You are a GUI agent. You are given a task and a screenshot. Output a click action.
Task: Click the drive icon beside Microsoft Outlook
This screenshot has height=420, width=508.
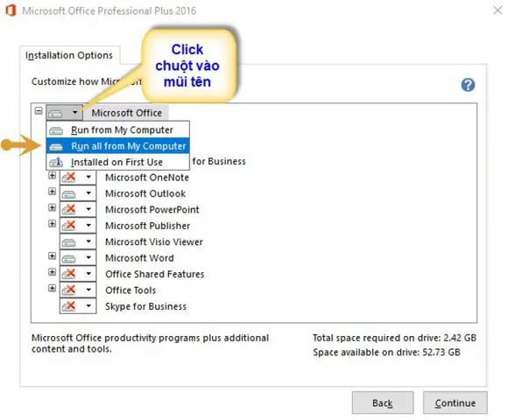coord(68,194)
